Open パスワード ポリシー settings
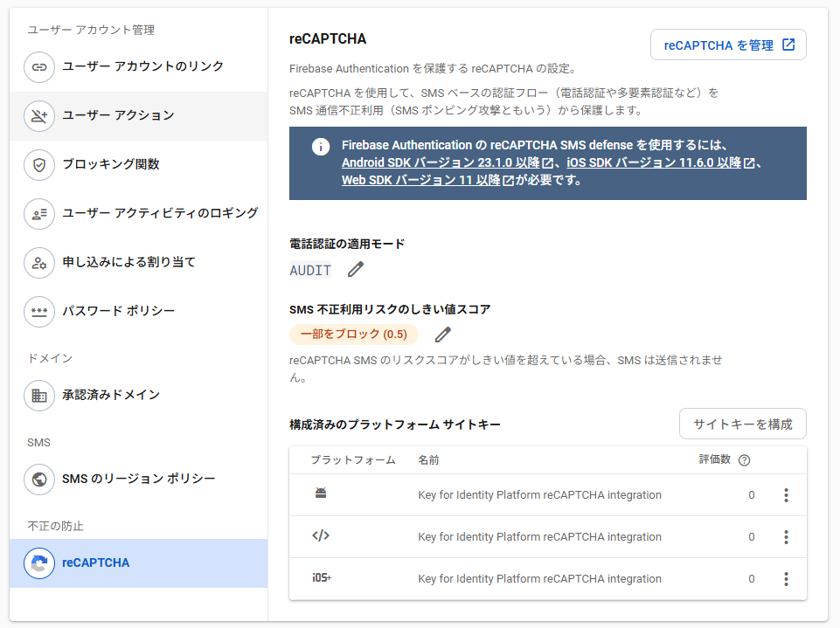Image resolution: width=840 pixels, height=628 pixels. [x=139, y=312]
